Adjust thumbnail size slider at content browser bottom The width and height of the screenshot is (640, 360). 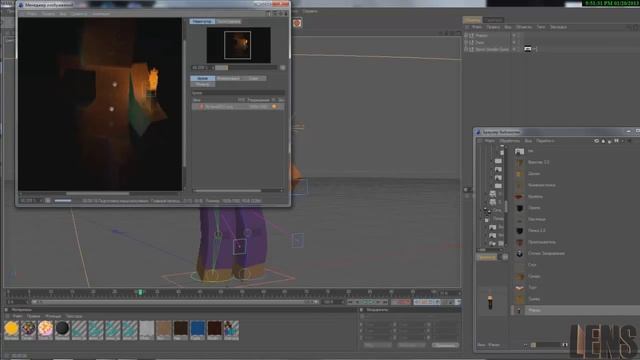pos(545,345)
